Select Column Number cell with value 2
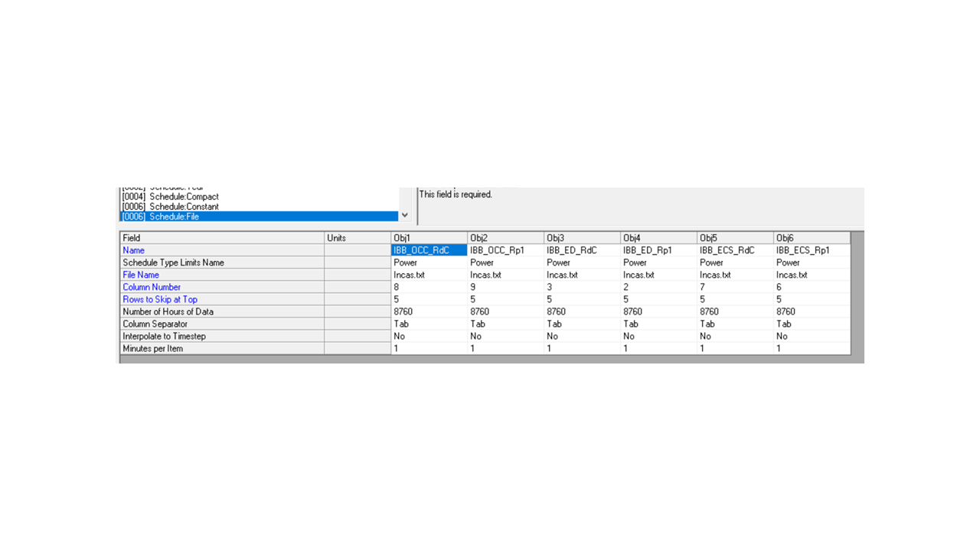This screenshot has width=980, height=551. click(658, 287)
